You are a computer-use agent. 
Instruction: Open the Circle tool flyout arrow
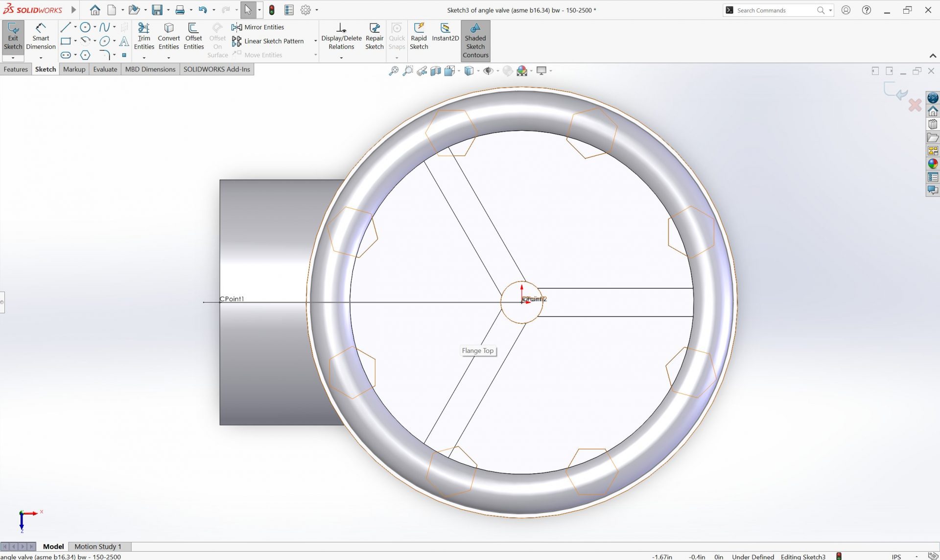(94, 27)
